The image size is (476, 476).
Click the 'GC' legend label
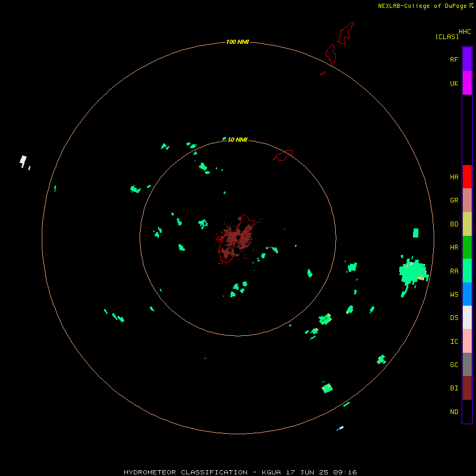454,364
